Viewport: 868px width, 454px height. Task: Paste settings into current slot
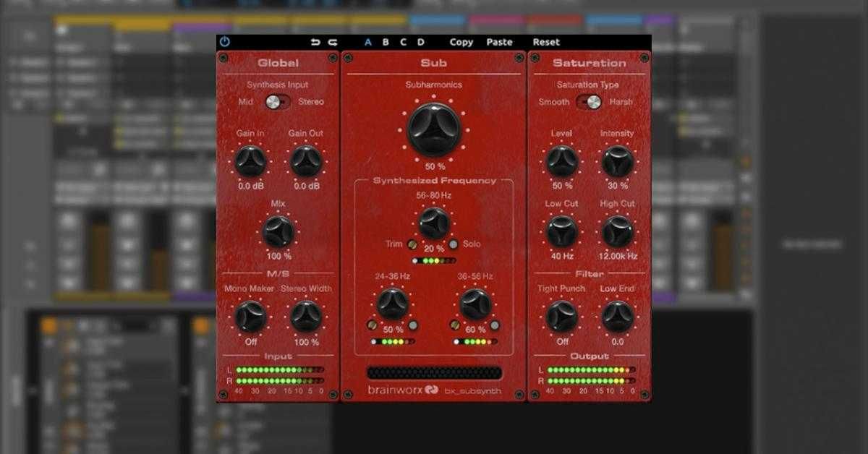click(x=500, y=42)
